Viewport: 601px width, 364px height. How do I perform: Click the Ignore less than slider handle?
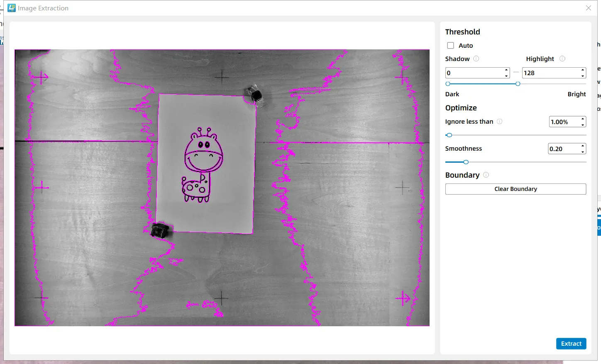point(449,135)
